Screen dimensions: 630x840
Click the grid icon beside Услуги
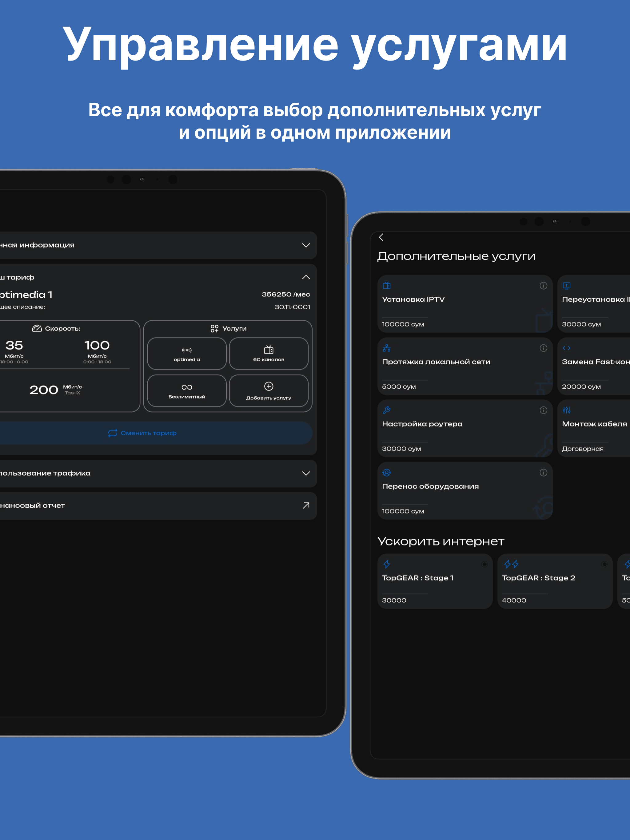[x=214, y=328]
